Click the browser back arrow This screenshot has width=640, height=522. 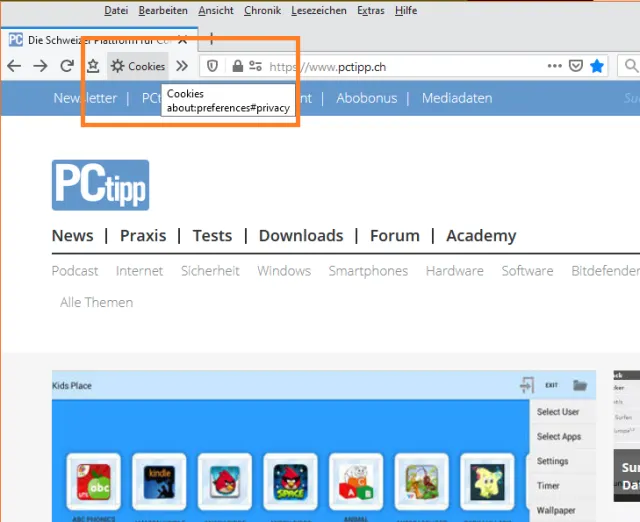14,66
